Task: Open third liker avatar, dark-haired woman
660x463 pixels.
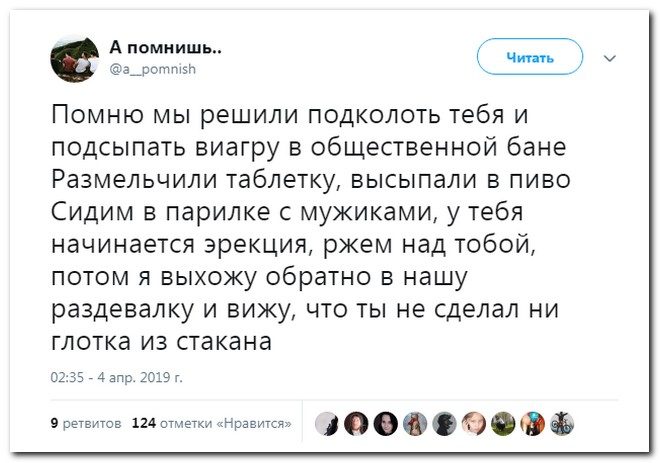Action: (x=386, y=424)
